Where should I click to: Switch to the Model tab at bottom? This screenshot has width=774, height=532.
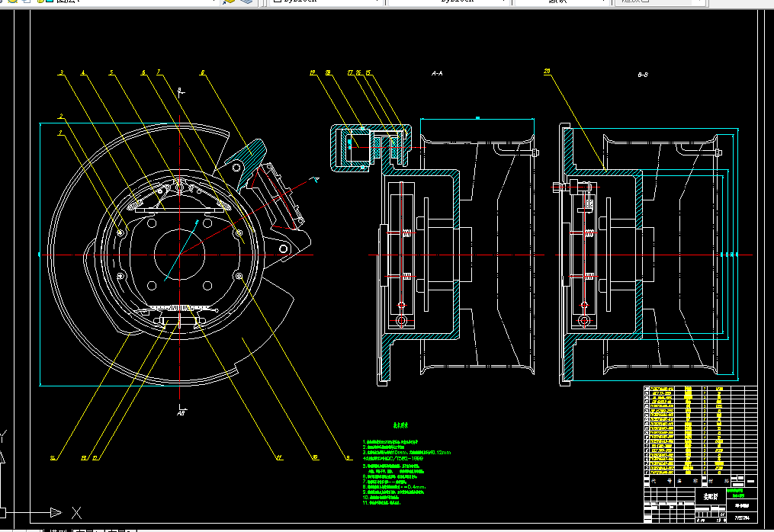58,530
